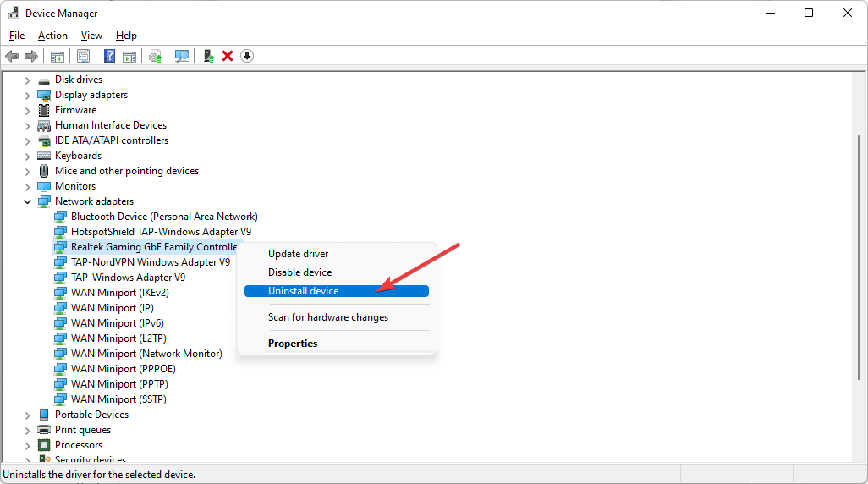Select WAN Miniport (Network Monitor)
Image resolution: width=868 pixels, height=484 pixels.
click(x=146, y=354)
